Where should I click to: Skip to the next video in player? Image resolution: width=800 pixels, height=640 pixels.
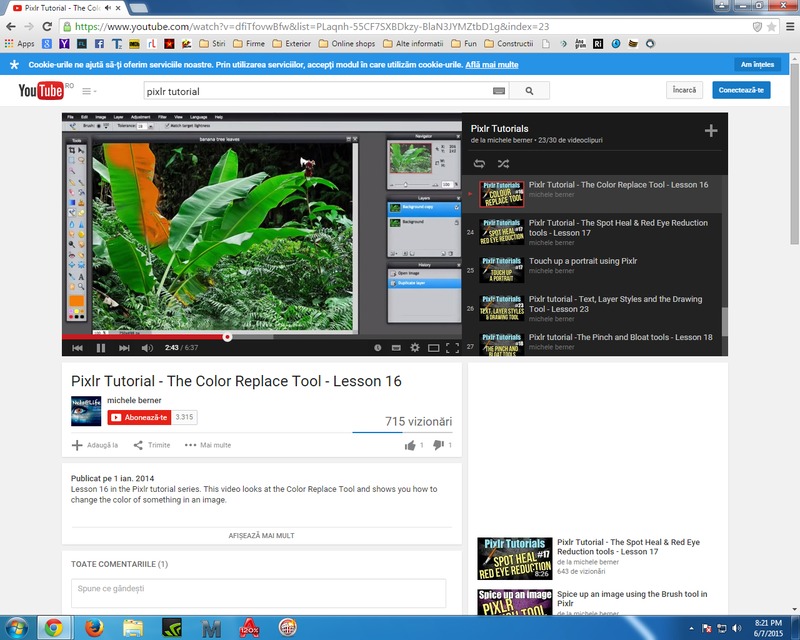click(x=124, y=348)
